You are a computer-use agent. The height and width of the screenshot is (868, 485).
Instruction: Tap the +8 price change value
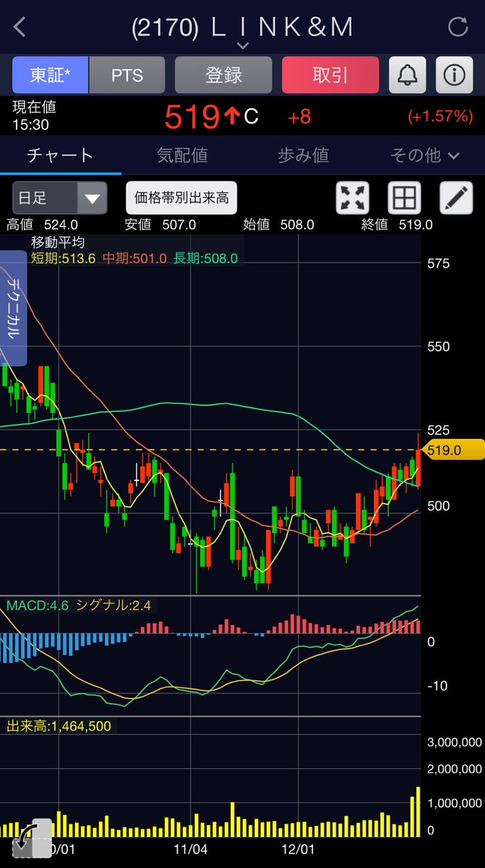click(x=299, y=116)
